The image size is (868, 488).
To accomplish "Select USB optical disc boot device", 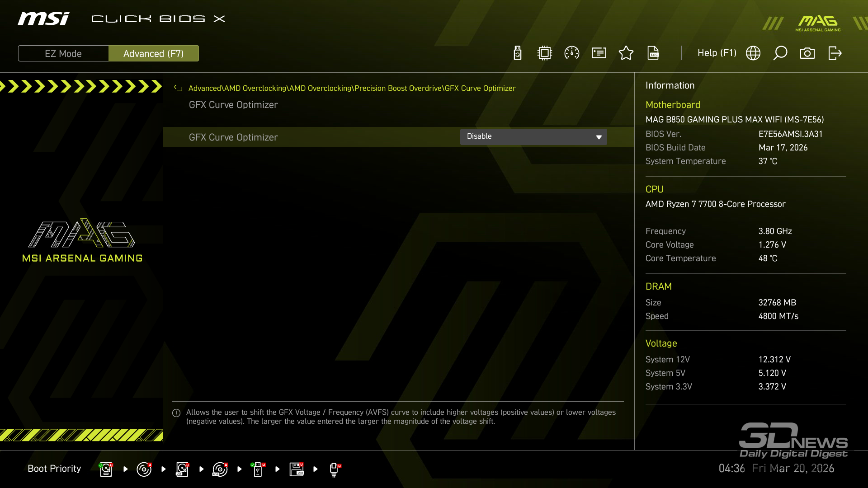I will click(220, 469).
